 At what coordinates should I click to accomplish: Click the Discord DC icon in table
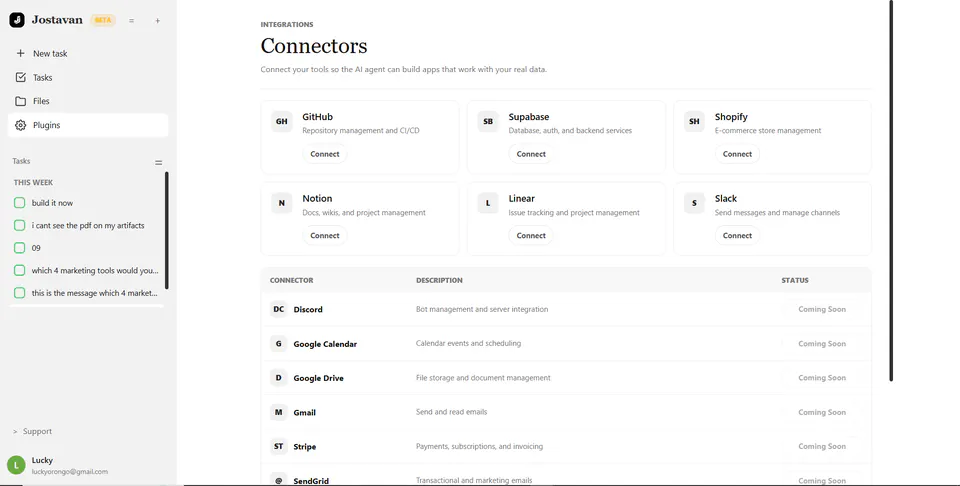click(279, 309)
